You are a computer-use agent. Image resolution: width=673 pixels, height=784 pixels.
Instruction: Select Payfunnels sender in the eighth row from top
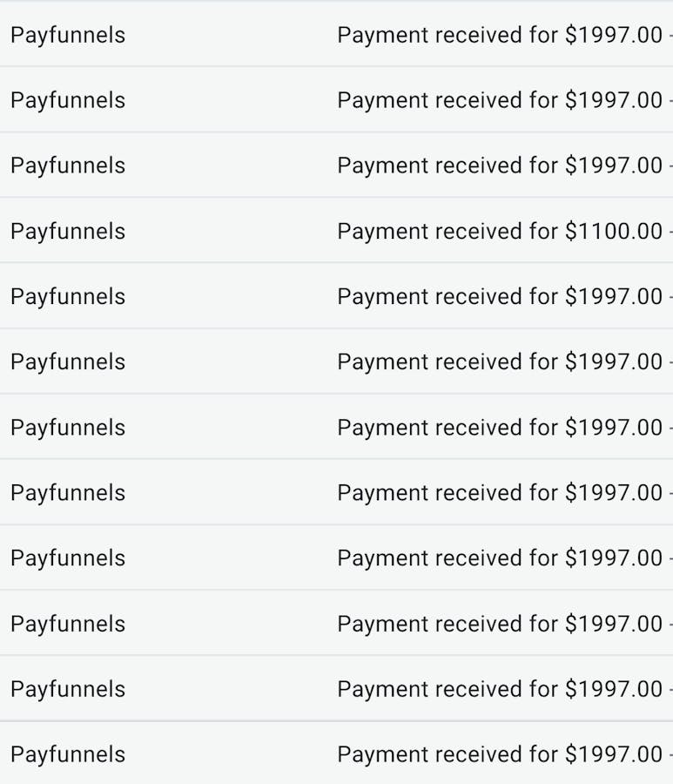click(x=68, y=493)
